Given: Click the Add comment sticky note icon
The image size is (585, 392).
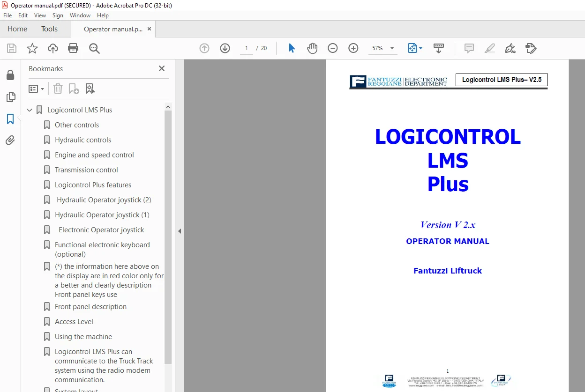Looking at the screenshot, I should click(x=469, y=48).
